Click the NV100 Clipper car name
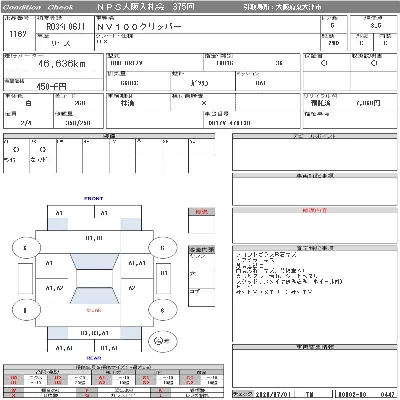The width and height of the screenshot is (400, 400). click(139, 26)
